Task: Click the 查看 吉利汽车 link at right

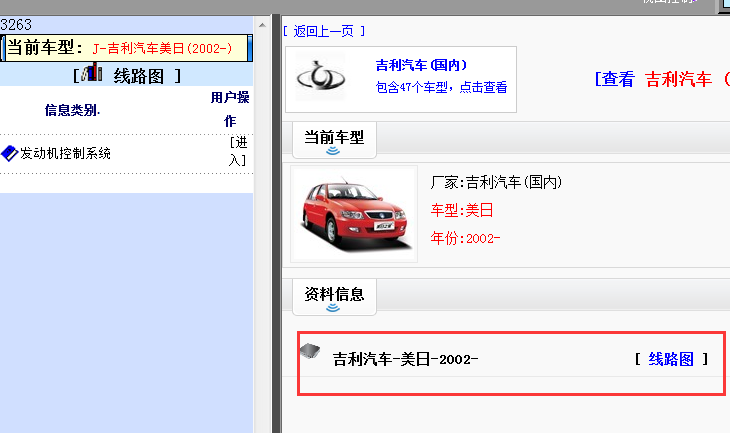Action: pos(662,79)
